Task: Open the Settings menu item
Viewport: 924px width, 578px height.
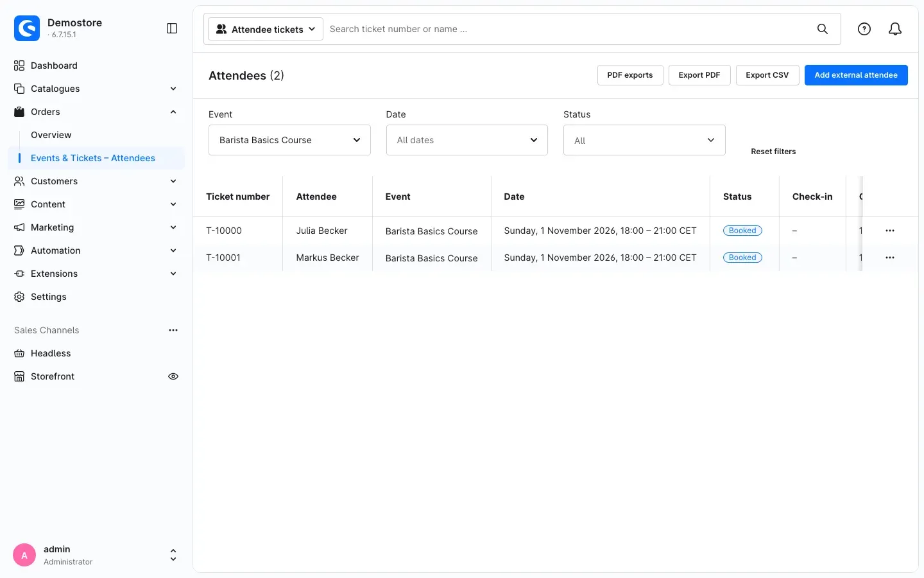Action: (96, 297)
